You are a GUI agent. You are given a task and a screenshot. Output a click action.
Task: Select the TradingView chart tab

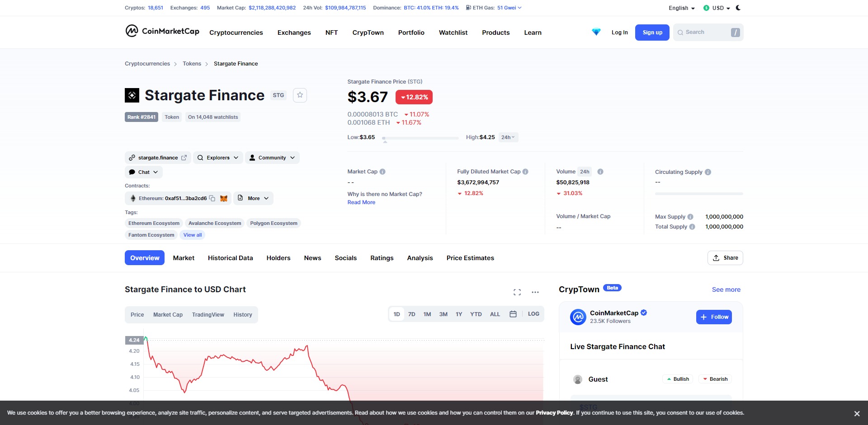point(208,315)
